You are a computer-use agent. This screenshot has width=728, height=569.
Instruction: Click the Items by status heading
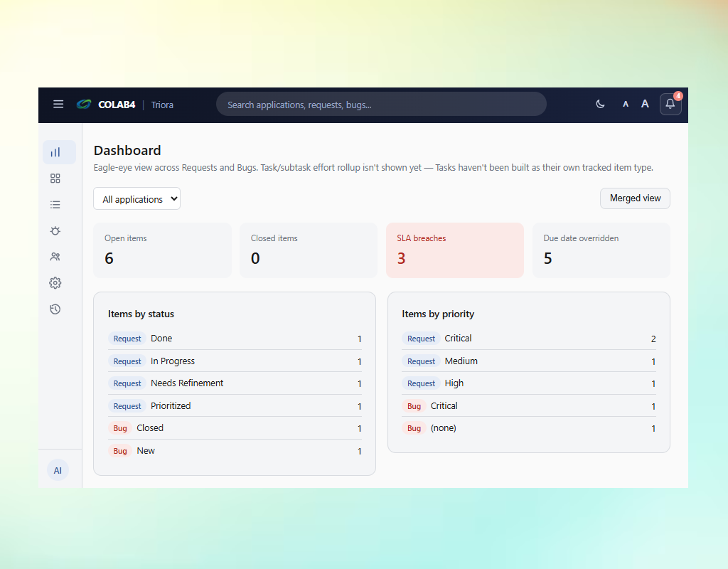(141, 314)
